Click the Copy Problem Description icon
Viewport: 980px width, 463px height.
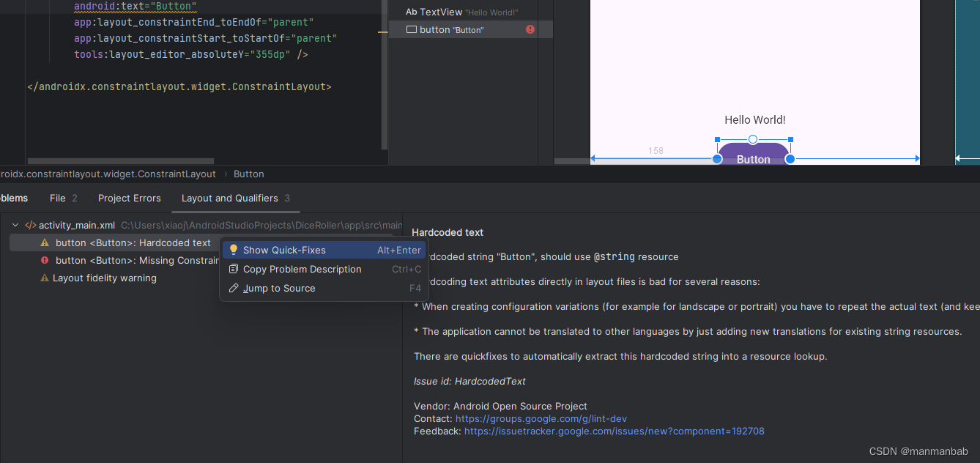pyautogui.click(x=234, y=269)
